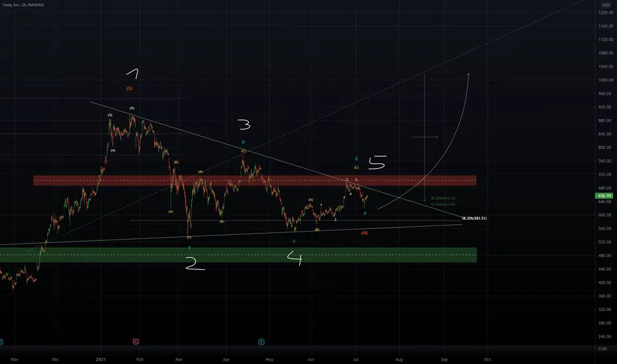The width and height of the screenshot is (617, 364).
Task: Click the cyan c wave label below May
Action: coord(294,241)
